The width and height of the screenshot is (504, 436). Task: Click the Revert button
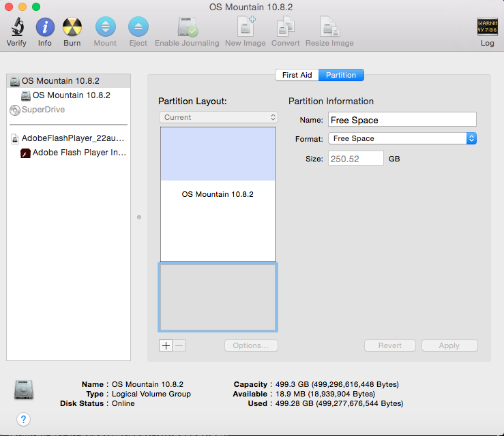coord(390,345)
